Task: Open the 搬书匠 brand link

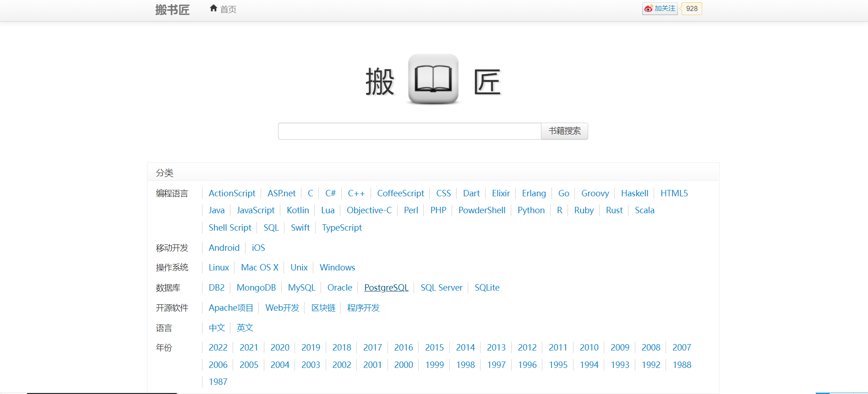Action: (x=172, y=10)
